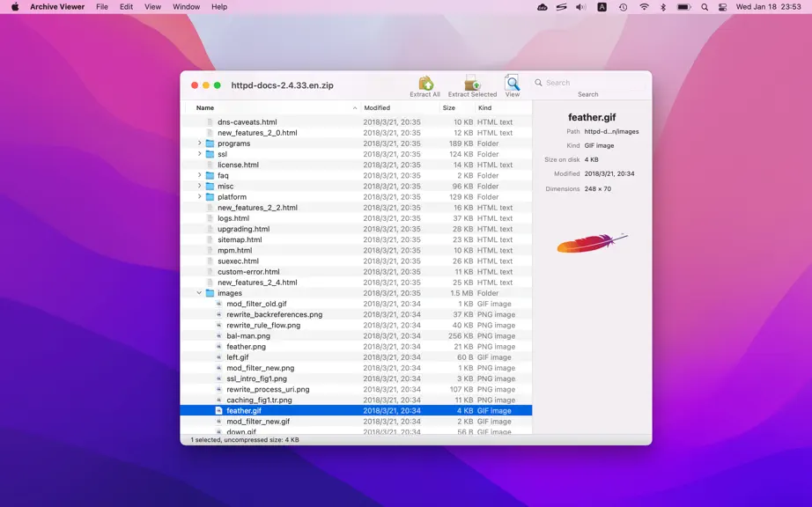Collapse the images folder
Viewport: 812px width, 507px height.
[199, 293]
